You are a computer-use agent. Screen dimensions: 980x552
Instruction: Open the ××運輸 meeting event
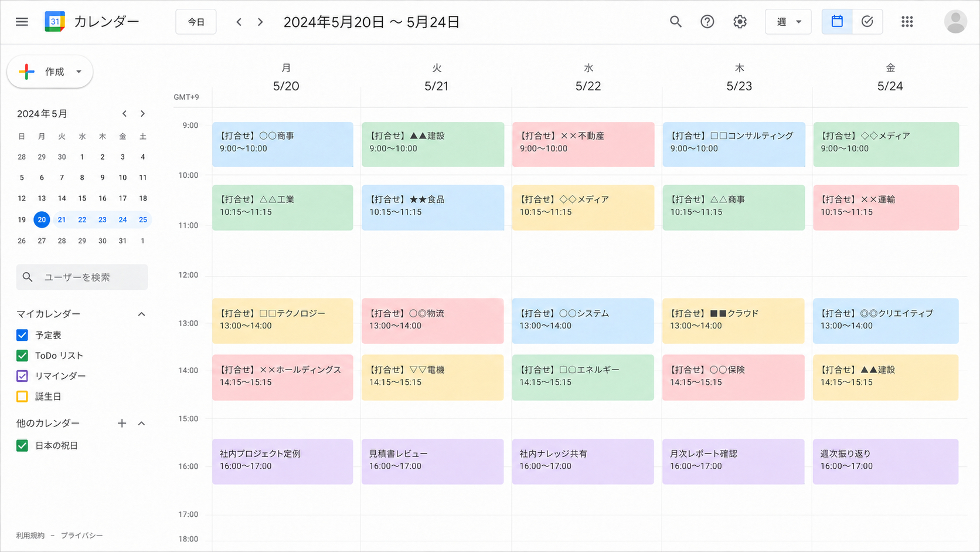coord(886,208)
